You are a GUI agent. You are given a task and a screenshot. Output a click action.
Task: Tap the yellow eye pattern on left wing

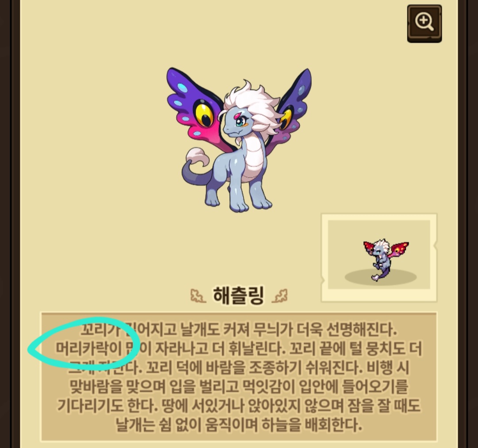pyautogui.click(x=204, y=113)
